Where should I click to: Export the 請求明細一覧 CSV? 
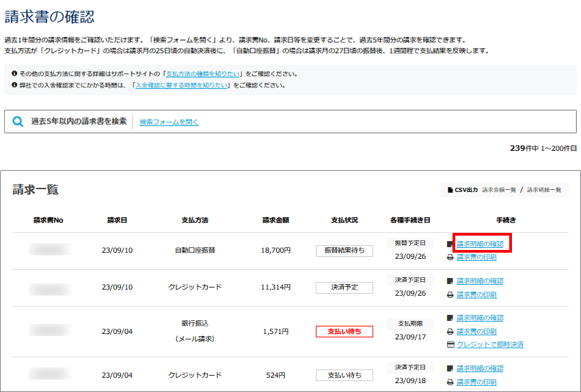(x=544, y=190)
